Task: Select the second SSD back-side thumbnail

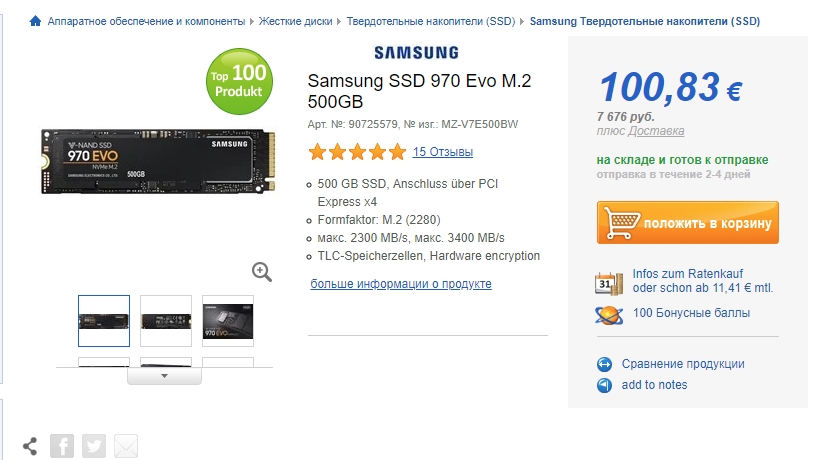Action: (166, 321)
